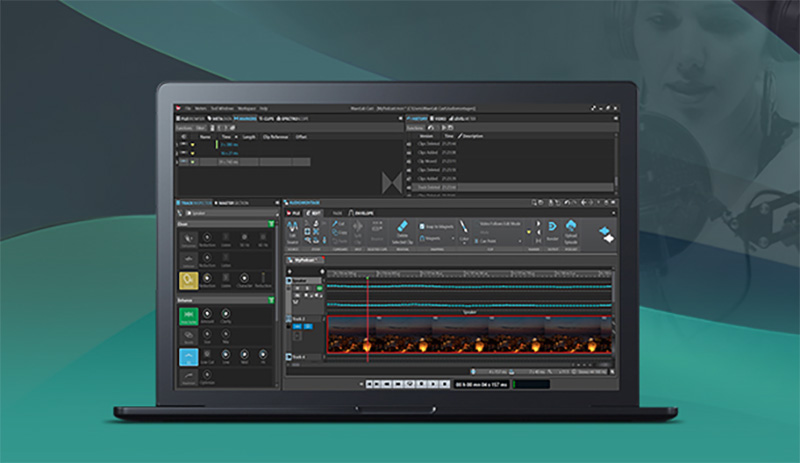Click the Time column header
Viewport: 800px width, 463px height.
(x=227, y=137)
